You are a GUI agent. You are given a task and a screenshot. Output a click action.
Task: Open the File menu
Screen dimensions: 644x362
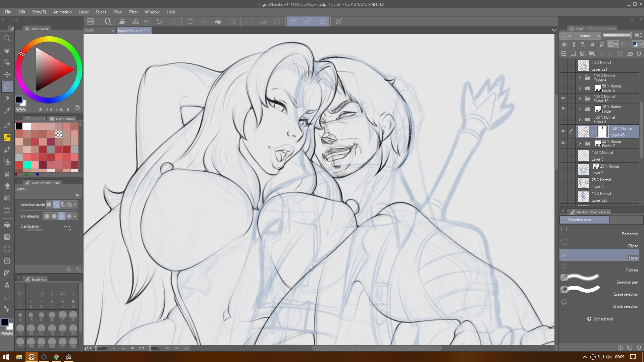8,12
